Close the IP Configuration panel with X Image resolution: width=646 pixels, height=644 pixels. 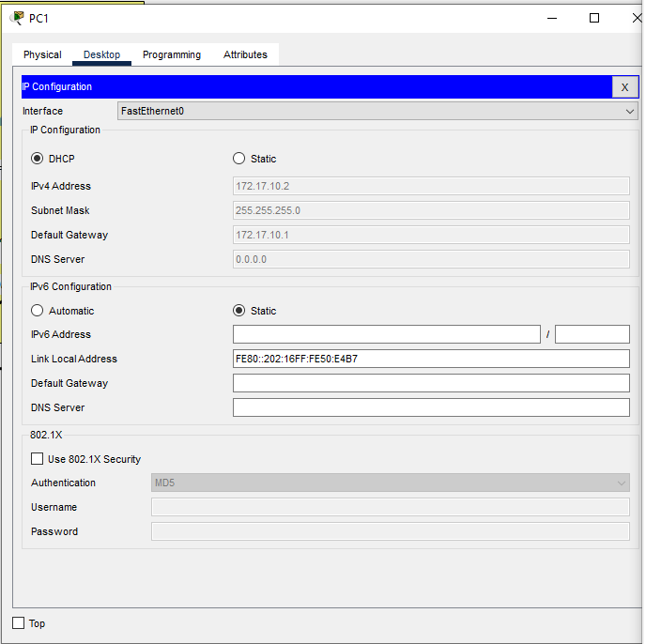click(x=624, y=87)
